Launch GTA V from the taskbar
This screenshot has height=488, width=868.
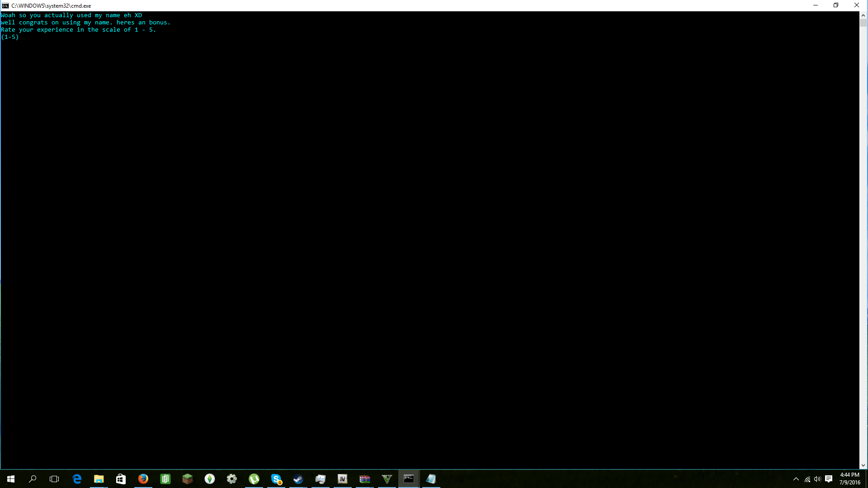pos(387,479)
